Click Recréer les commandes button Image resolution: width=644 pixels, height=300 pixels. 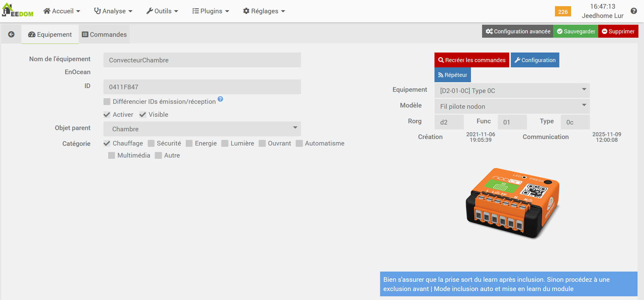[472, 60]
